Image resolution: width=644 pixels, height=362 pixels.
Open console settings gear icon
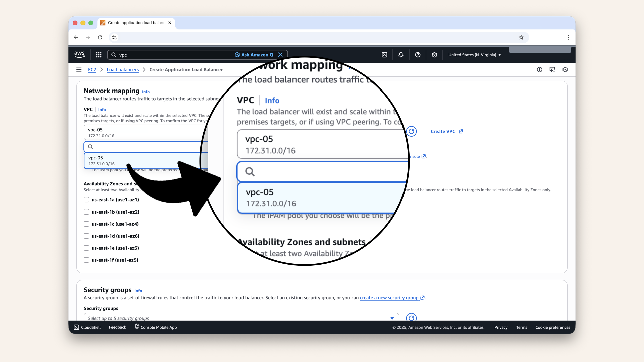[434, 55]
